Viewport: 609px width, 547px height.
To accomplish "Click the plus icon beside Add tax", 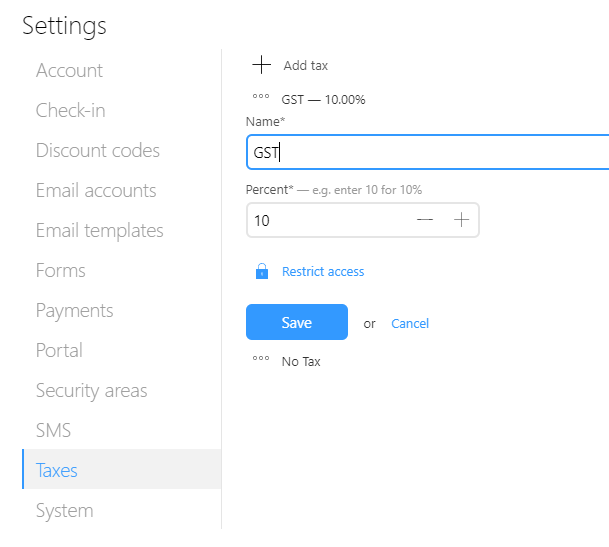I will [x=261, y=65].
